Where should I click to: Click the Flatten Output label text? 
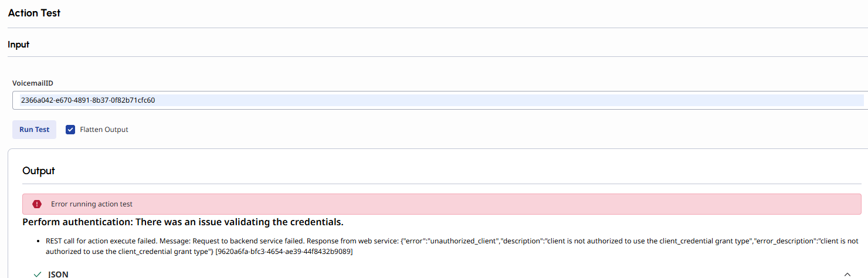coord(104,130)
